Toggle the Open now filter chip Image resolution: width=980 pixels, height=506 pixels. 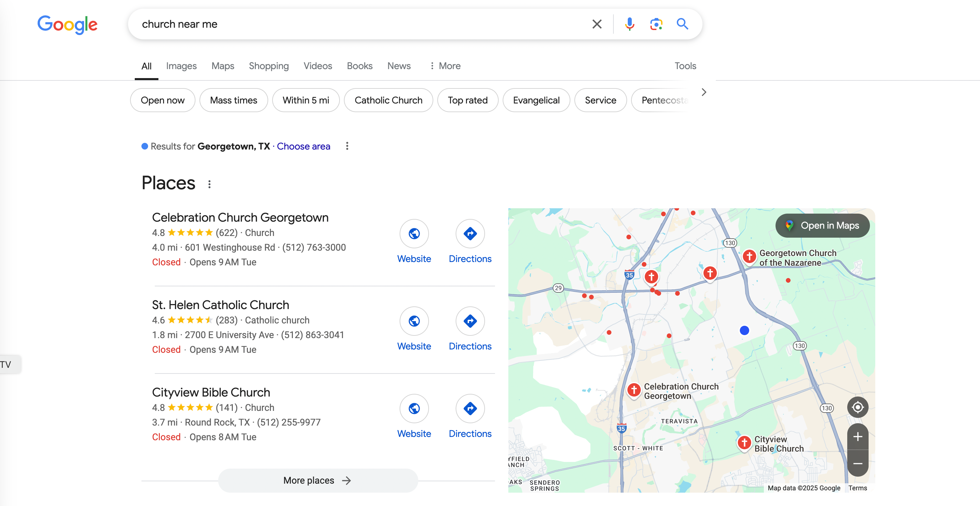[x=162, y=100]
